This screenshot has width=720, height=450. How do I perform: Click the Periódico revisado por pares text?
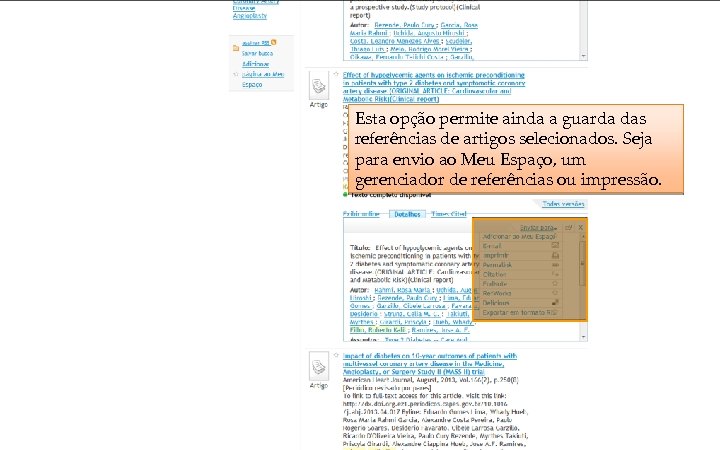pos(387,388)
